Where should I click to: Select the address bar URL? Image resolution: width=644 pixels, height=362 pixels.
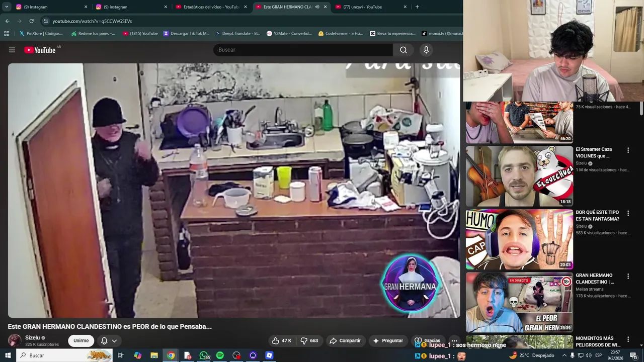point(92,21)
